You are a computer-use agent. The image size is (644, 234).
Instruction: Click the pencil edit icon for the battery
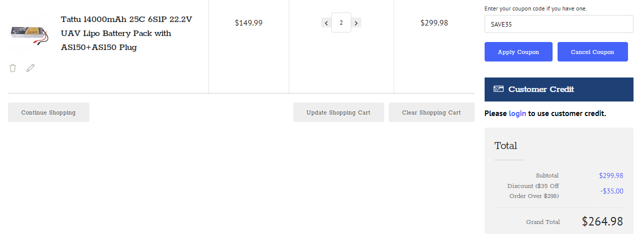(30, 68)
